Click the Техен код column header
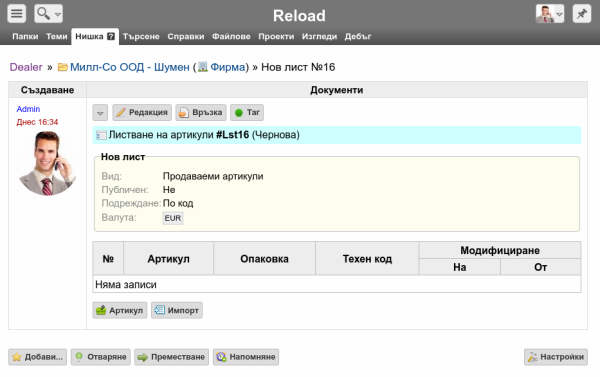The height and width of the screenshot is (377, 600). click(x=367, y=259)
